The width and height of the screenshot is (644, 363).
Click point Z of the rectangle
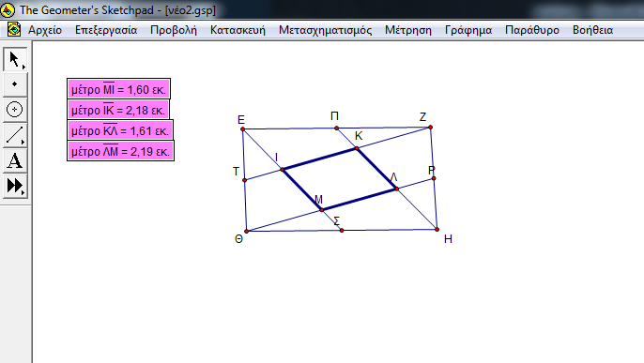click(430, 128)
